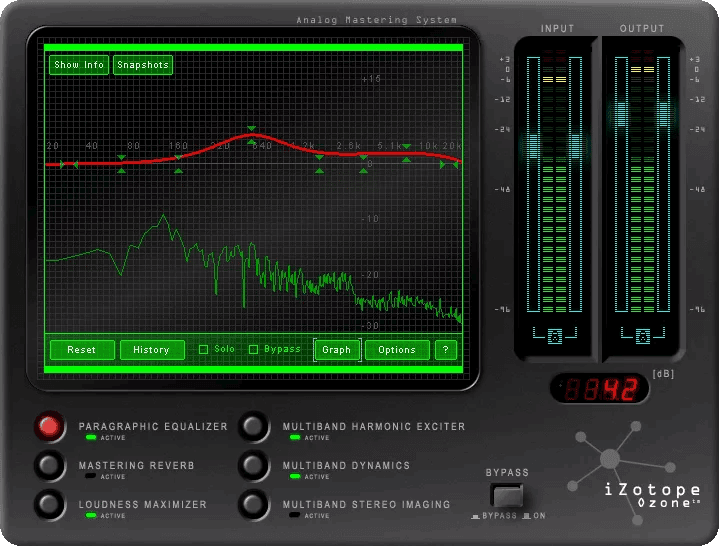This screenshot has width=719, height=546.
Task: Select EQ band node right of 2.6k label
Action: 363,164
